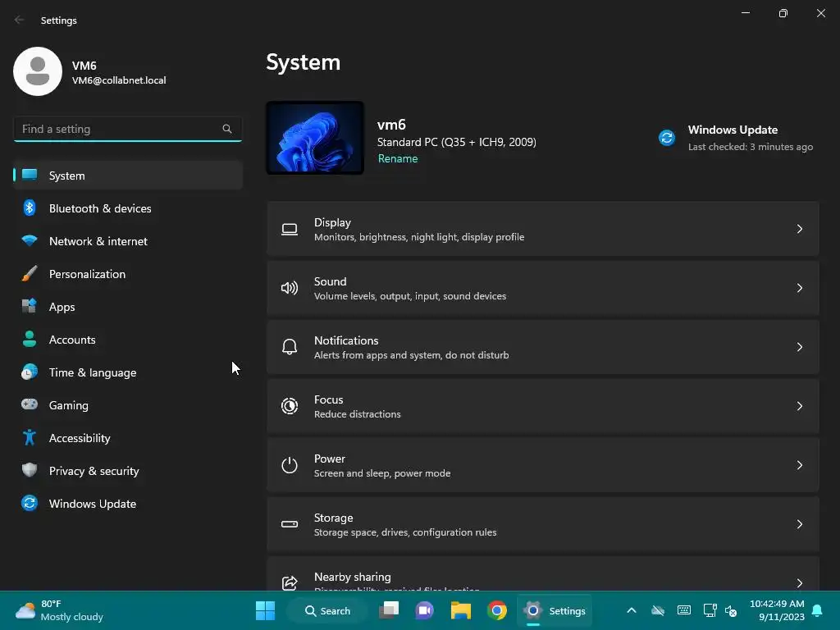Click the Network & internet Wi-Fi icon

tap(30, 240)
